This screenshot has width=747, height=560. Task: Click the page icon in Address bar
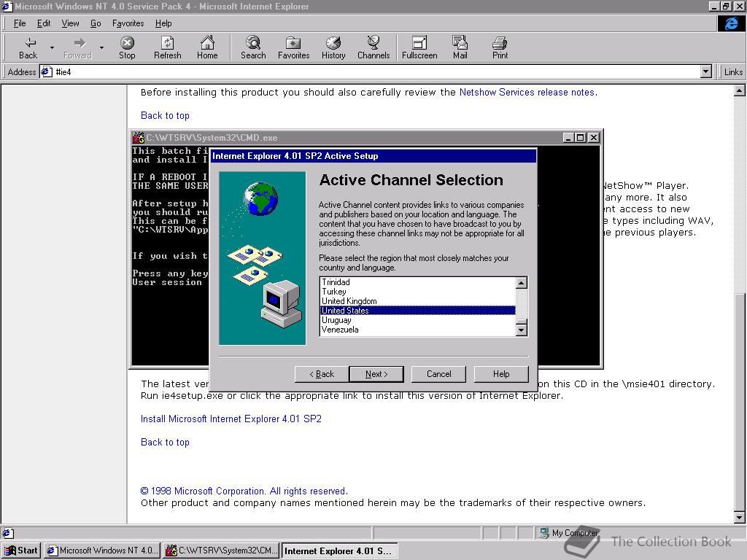[47, 72]
